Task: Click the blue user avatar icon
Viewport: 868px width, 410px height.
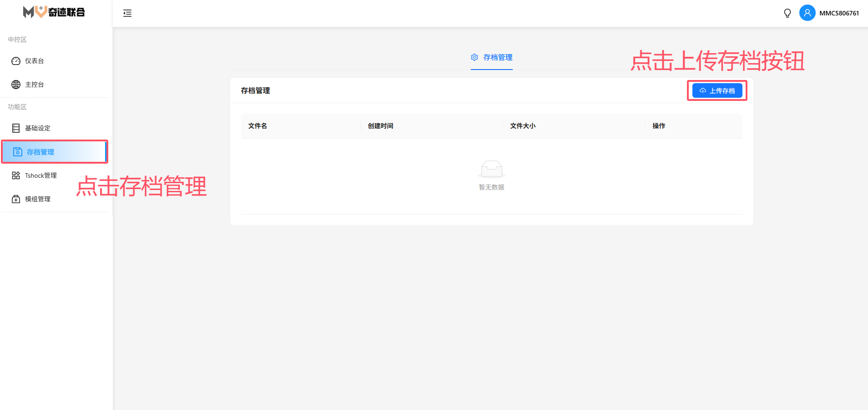Action: [x=807, y=13]
